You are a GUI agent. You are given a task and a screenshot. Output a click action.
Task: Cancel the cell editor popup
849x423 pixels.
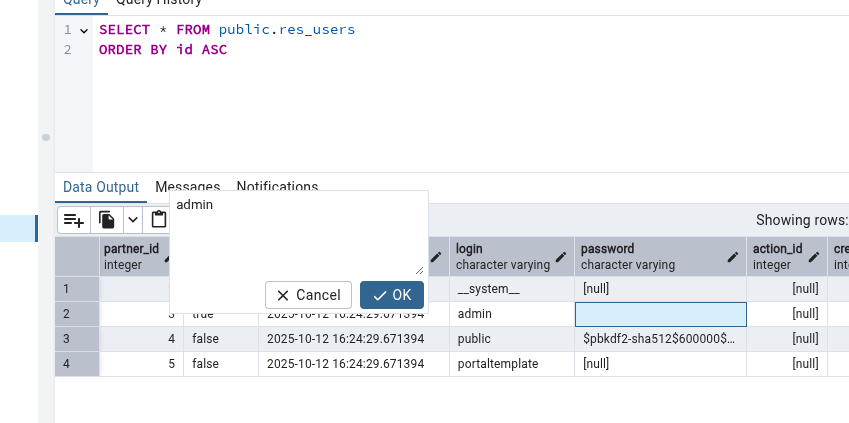coord(308,295)
